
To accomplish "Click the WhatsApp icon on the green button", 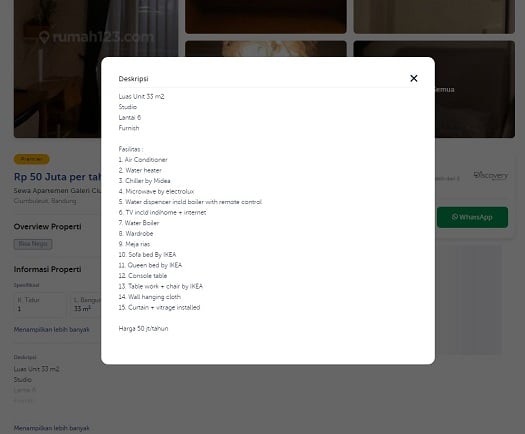I will (x=454, y=217).
